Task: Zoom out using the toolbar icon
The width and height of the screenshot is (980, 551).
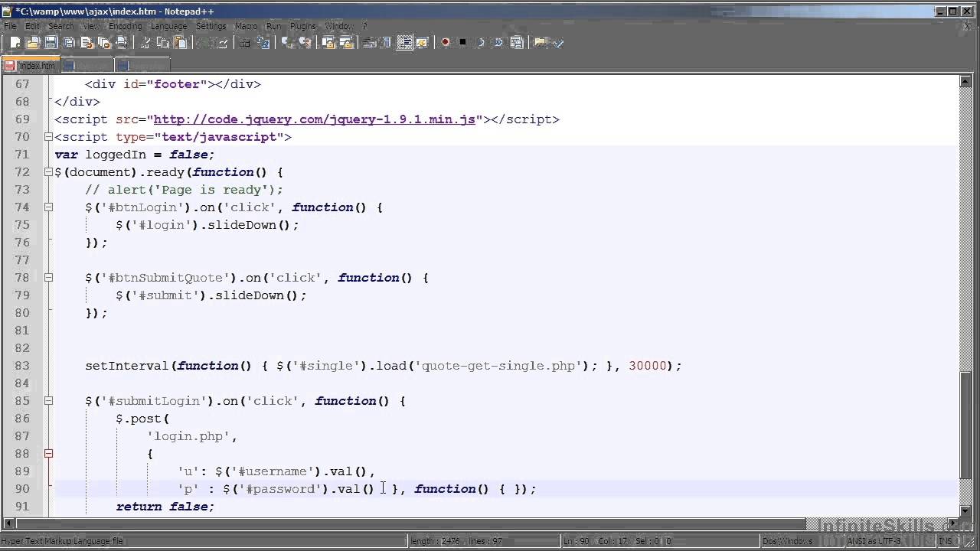Action: click(305, 43)
